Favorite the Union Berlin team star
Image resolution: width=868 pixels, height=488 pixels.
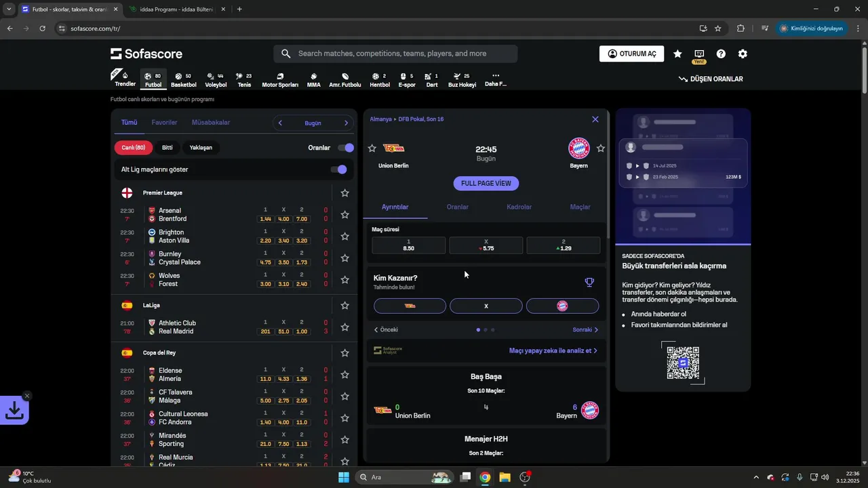click(x=372, y=148)
